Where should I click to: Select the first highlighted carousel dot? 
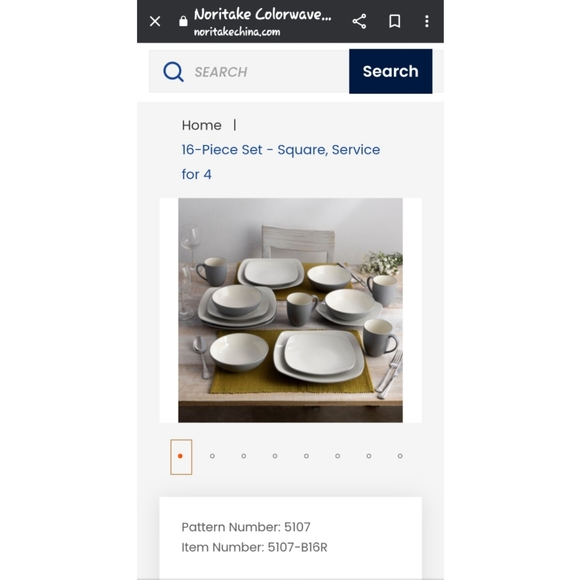(181, 457)
